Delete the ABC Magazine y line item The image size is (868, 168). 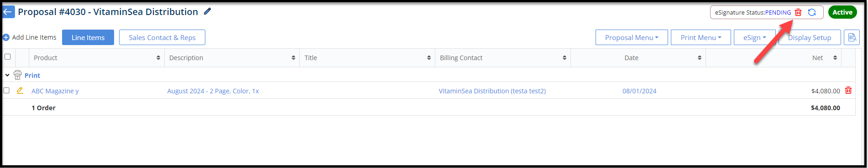click(848, 91)
